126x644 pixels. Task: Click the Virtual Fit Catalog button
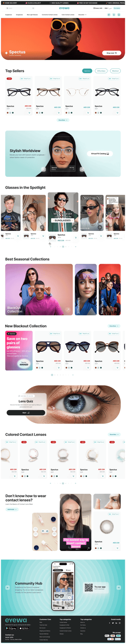tap(100, 153)
